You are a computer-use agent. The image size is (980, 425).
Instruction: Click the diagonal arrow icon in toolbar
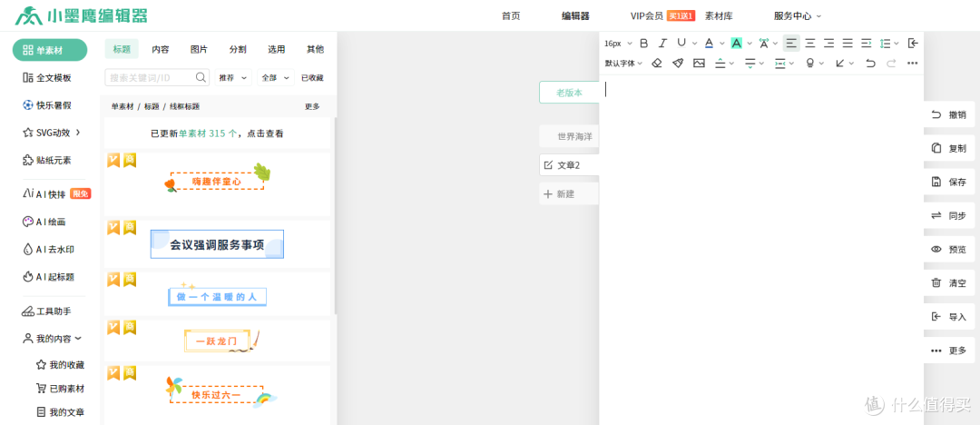click(840, 64)
